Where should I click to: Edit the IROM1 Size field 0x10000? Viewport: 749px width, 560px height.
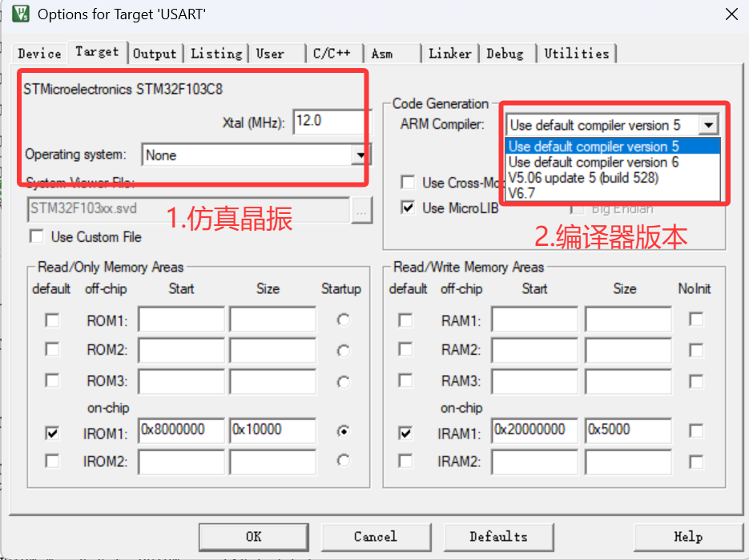[272, 430]
